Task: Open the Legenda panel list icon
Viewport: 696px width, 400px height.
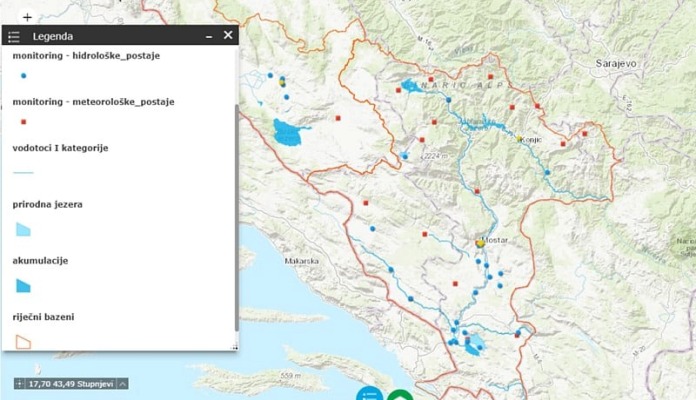Action: click(14, 36)
